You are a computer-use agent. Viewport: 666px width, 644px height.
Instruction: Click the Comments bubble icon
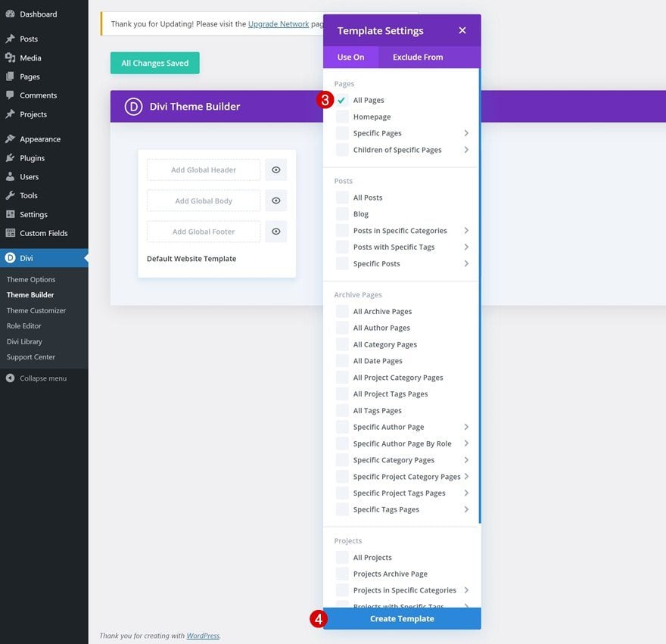(x=10, y=95)
